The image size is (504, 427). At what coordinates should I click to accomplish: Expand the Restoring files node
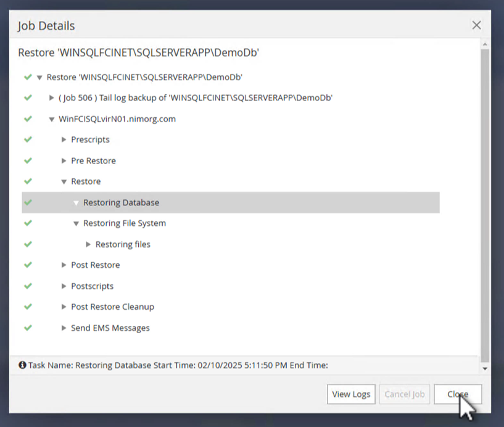pyautogui.click(x=89, y=244)
